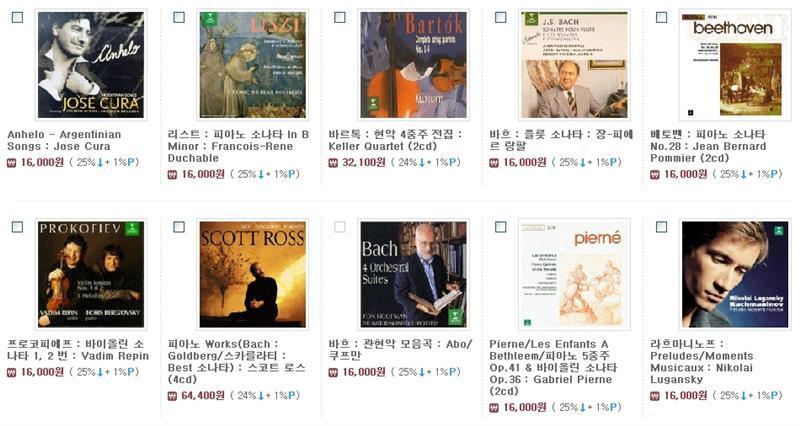The width and height of the screenshot is (800, 426).
Task: Mark the checkbox for J.S. Bach flute sonata album
Action: (x=501, y=17)
